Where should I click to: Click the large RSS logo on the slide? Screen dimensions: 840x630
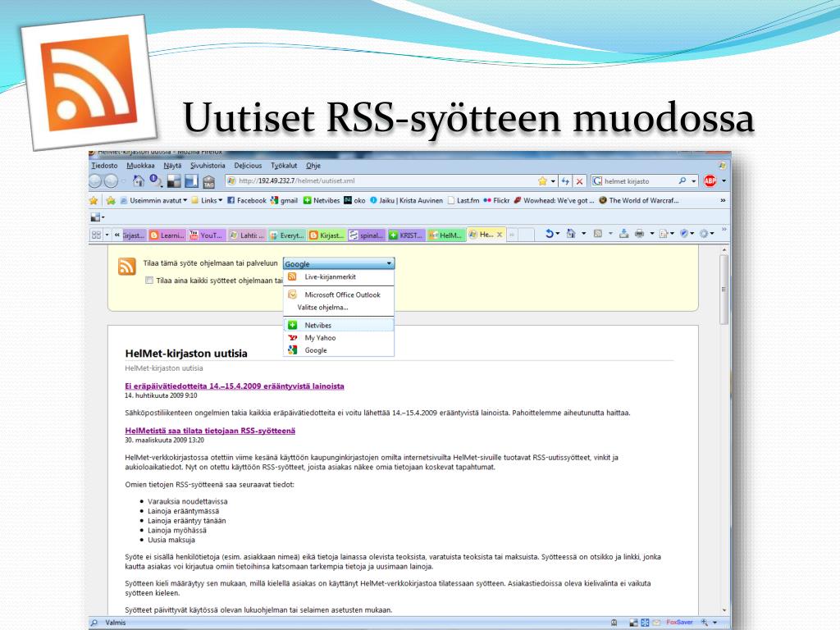(x=89, y=83)
